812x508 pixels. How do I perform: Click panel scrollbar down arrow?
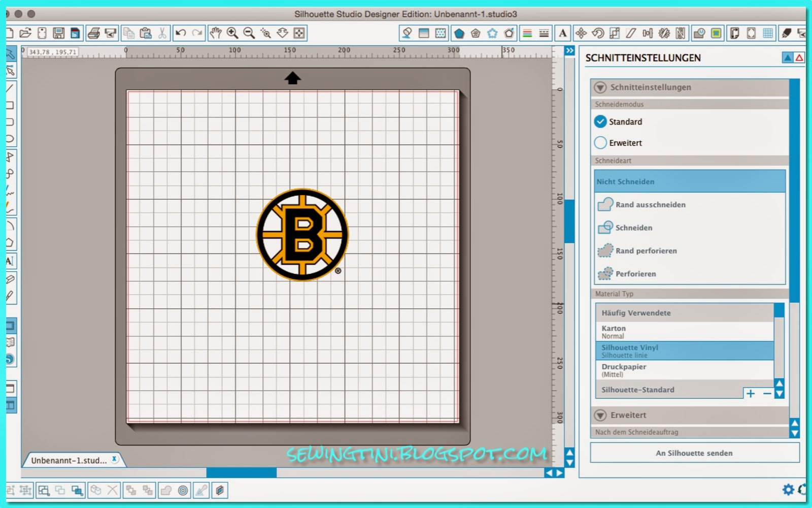pyautogui.click(x=795, y=433)
